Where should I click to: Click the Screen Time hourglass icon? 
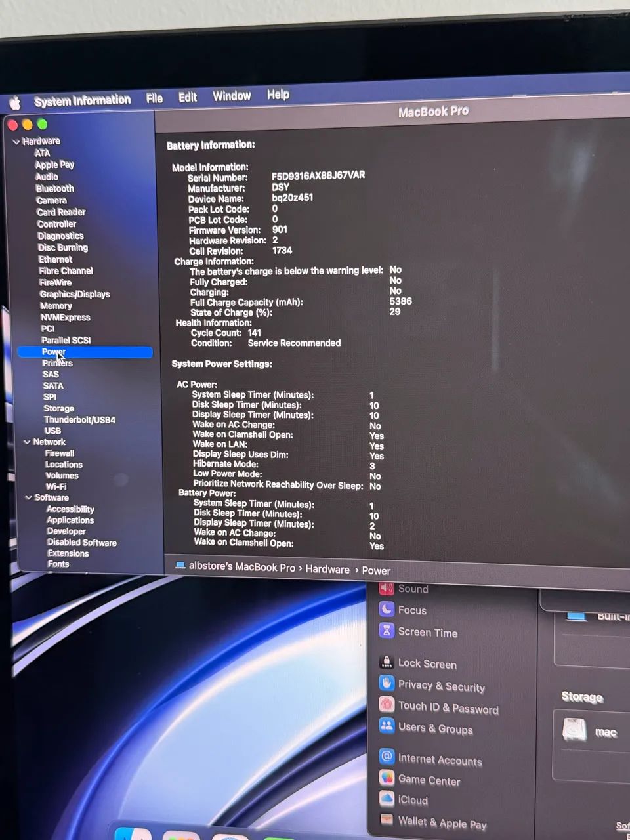coord(387,631)
